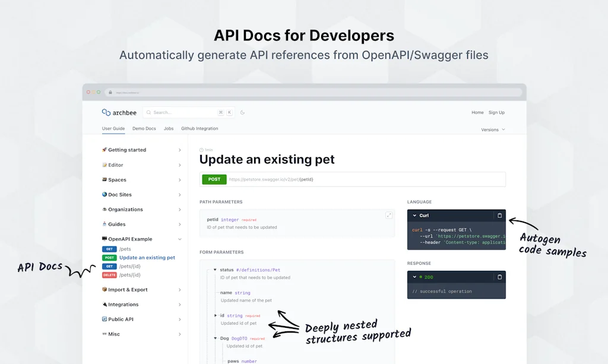Open the Curl language selector
Image resolution: width=608 pixels, height=364 pixels.
424,216
